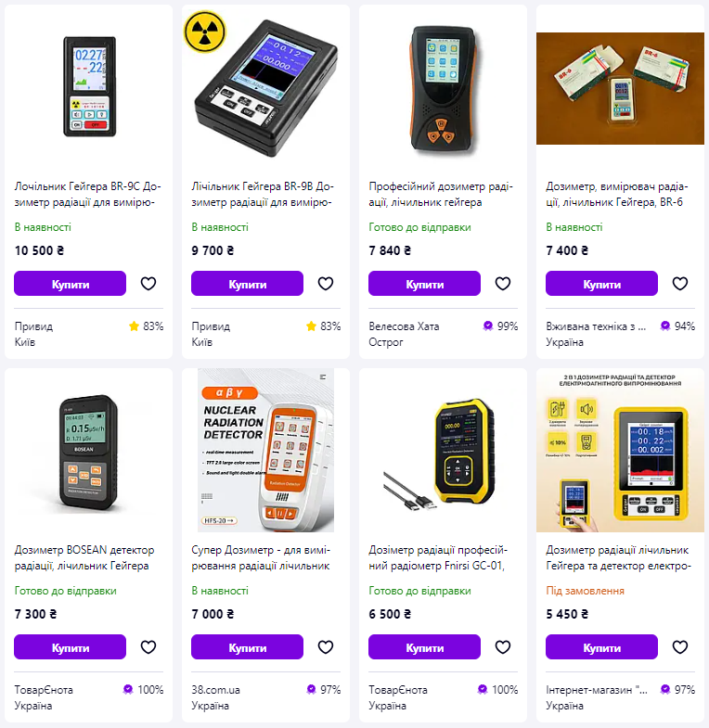
Task: Favorite the Fnirsi GC-01 radiometer
Action: click(x=503, y=646)
